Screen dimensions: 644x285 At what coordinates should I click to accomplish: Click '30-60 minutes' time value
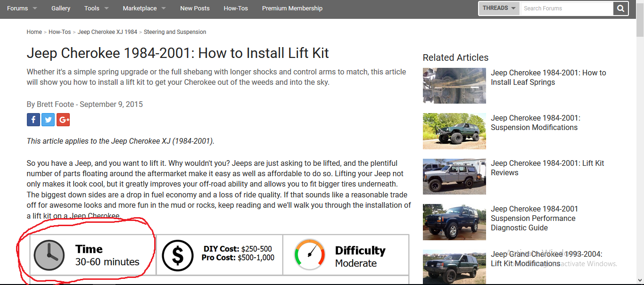click(107, 262)
